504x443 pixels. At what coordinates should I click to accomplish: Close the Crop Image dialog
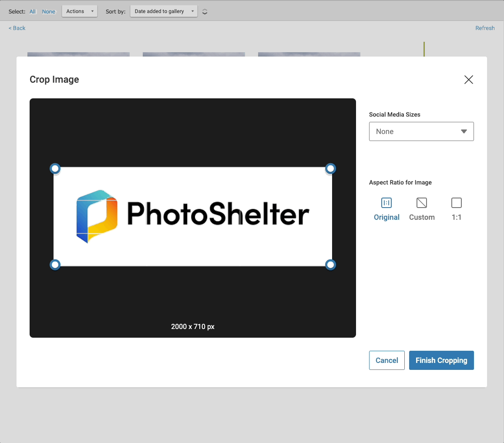point(468,80)
